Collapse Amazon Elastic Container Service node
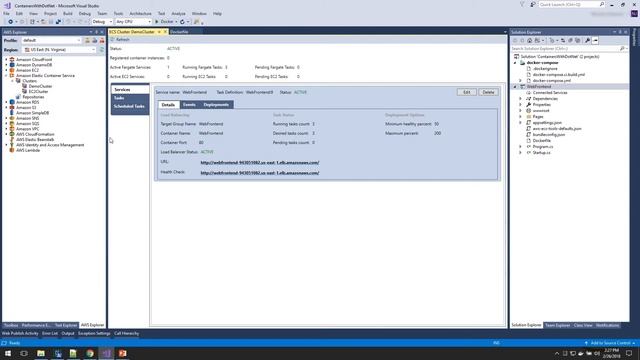 (x=6, y=76)
